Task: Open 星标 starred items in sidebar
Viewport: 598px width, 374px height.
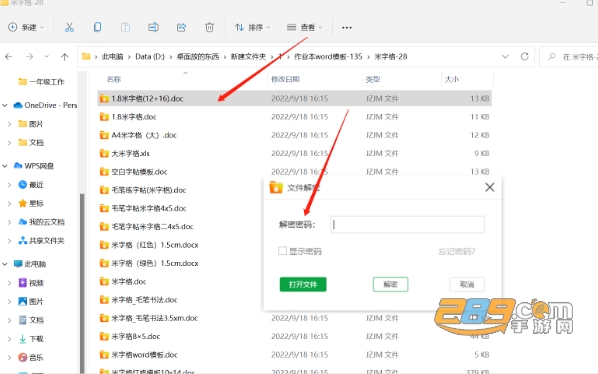Action: [x=31, y=203]
